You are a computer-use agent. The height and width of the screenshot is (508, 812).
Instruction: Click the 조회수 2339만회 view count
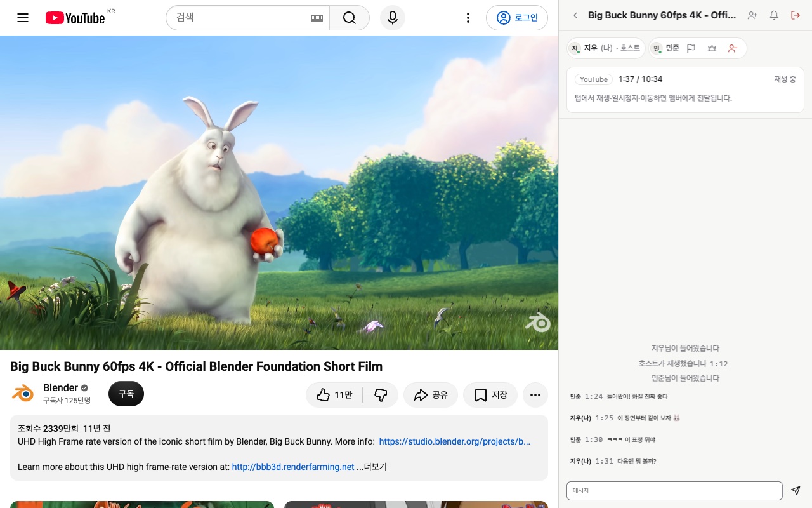(x=48, y=429)
